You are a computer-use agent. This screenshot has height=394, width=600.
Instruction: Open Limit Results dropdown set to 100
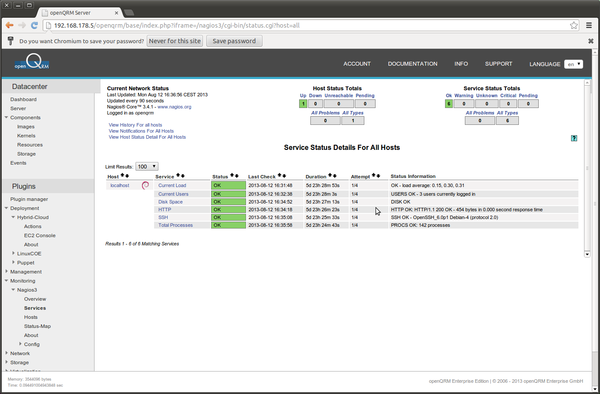click(147, 166)
